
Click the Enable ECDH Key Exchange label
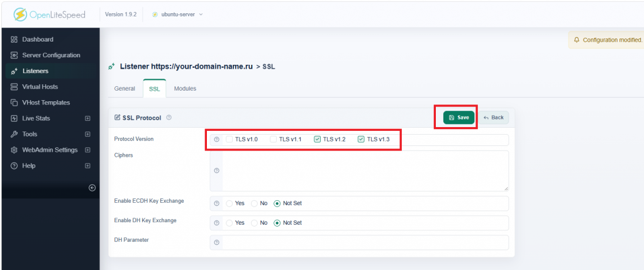click(149, 201)
